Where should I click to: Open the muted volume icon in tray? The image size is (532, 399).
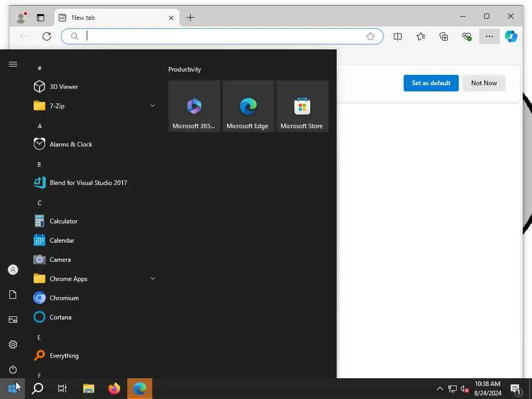464,389
